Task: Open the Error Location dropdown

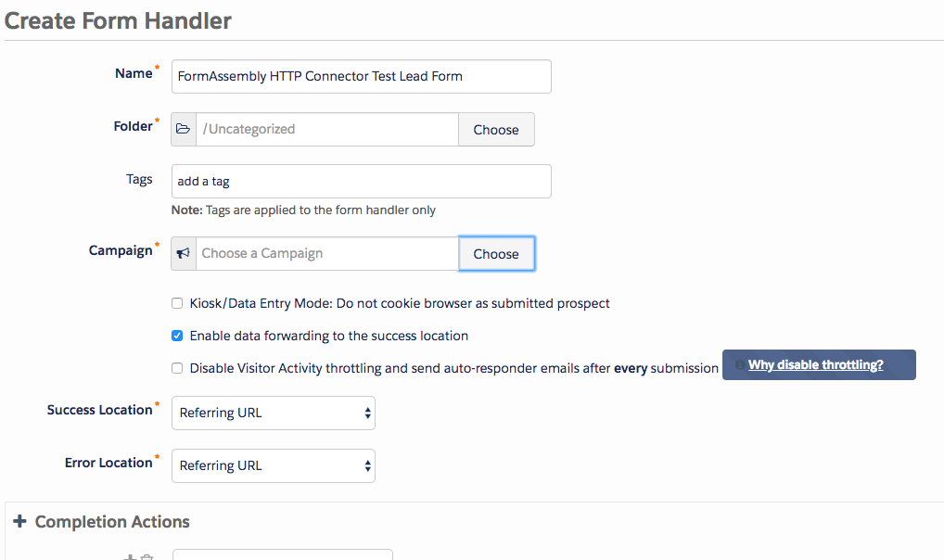Action: (x=274, y=465)
